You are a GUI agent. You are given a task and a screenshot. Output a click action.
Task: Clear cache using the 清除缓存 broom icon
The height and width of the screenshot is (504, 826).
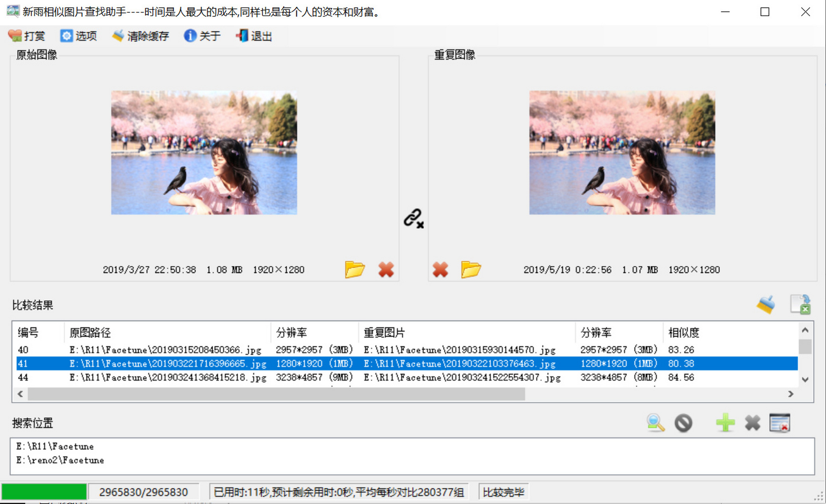click(141, 36)
